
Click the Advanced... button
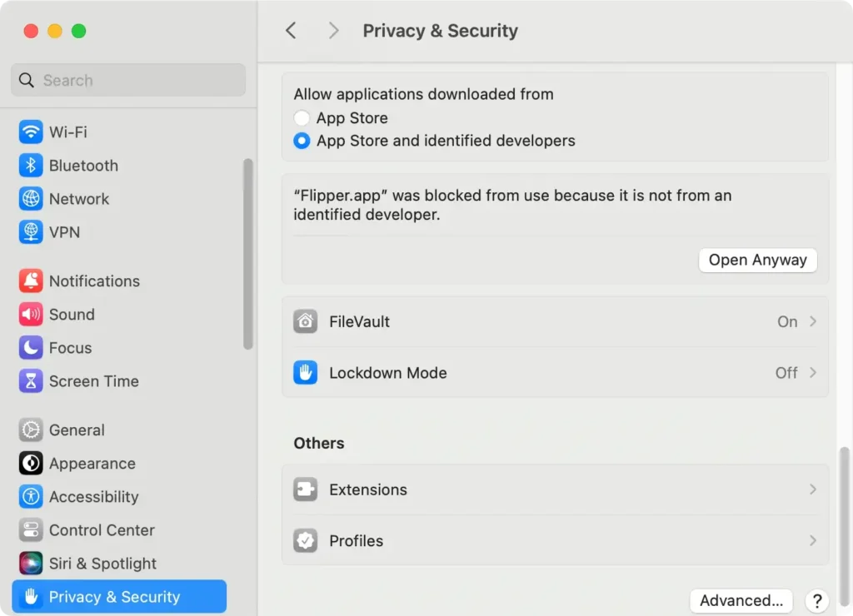coord(741,600)
